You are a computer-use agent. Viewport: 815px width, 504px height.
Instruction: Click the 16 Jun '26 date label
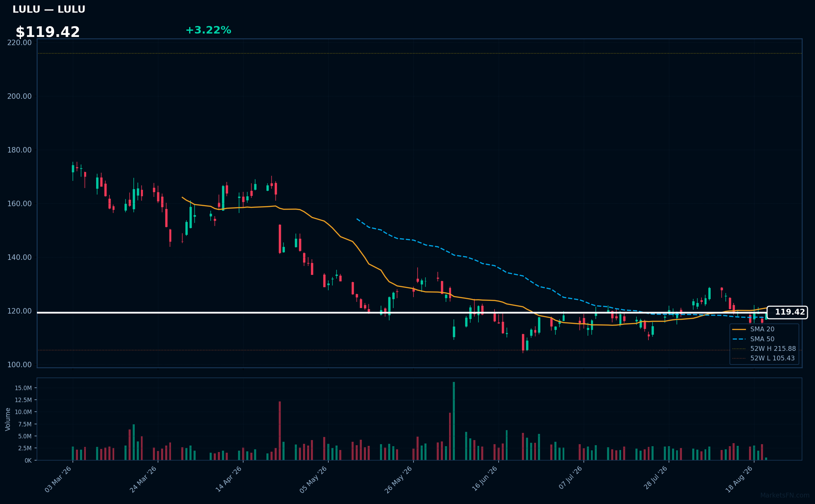pos(484,479)
